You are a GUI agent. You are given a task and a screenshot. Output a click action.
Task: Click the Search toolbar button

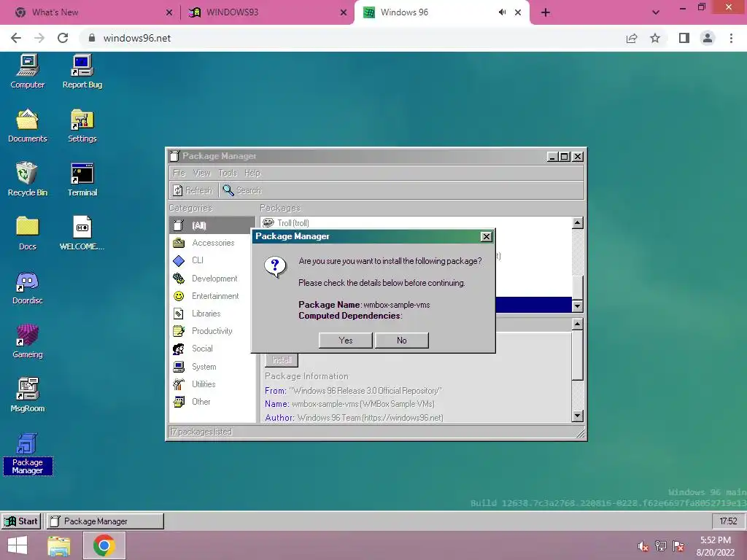(x=242, y=190)
